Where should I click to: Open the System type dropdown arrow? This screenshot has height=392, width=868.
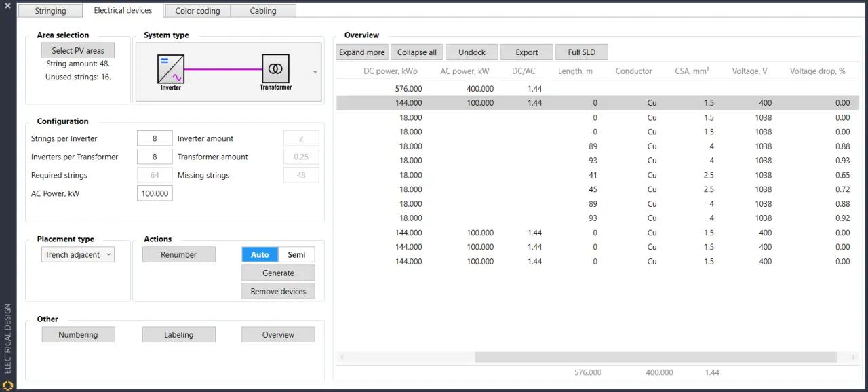tap(315, 71)
